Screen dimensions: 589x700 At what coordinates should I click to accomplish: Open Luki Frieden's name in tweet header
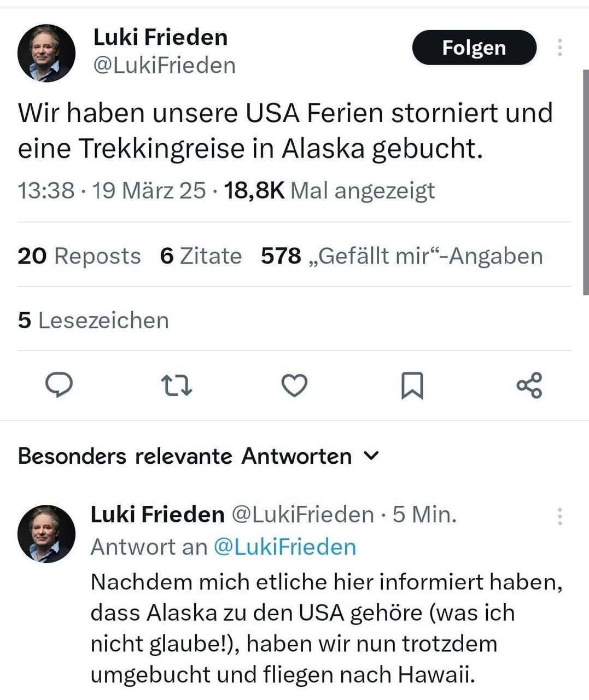point(160,37)
